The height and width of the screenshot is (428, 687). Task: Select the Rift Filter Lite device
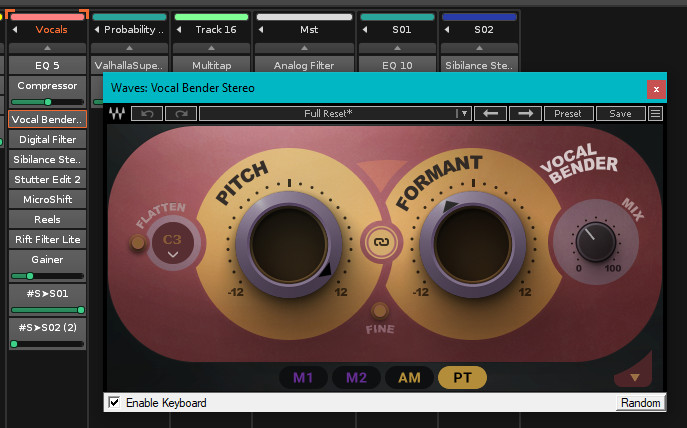(x=47, y=240)
